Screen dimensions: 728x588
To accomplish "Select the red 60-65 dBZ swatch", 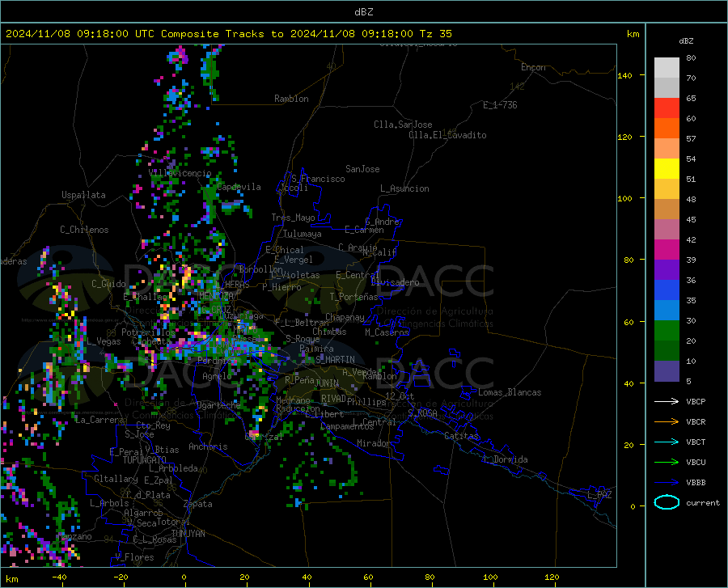I will tap(667, 108).
